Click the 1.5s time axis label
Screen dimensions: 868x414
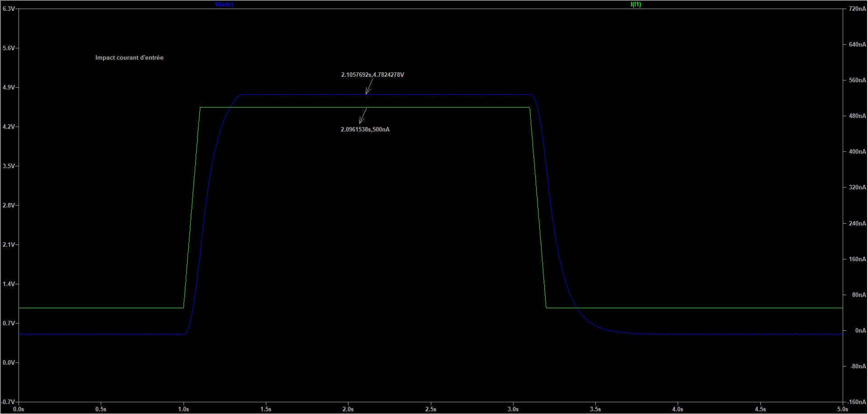(266, 409)
